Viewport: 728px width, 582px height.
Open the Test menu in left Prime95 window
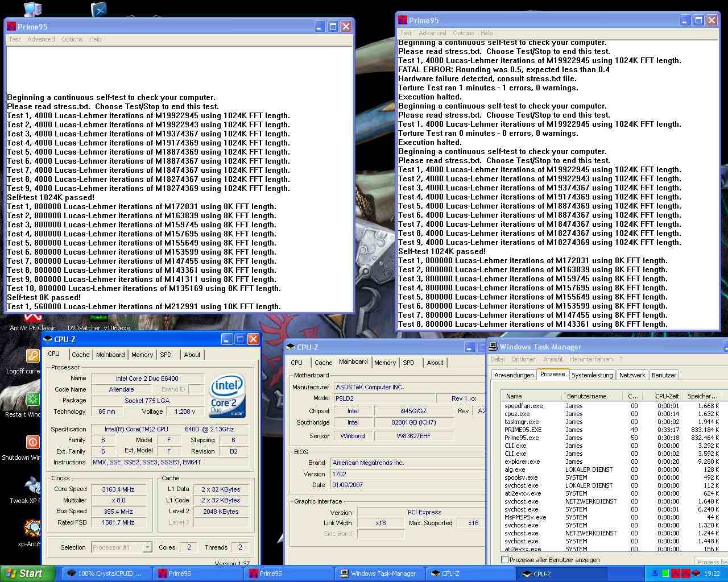pos(15,39)
